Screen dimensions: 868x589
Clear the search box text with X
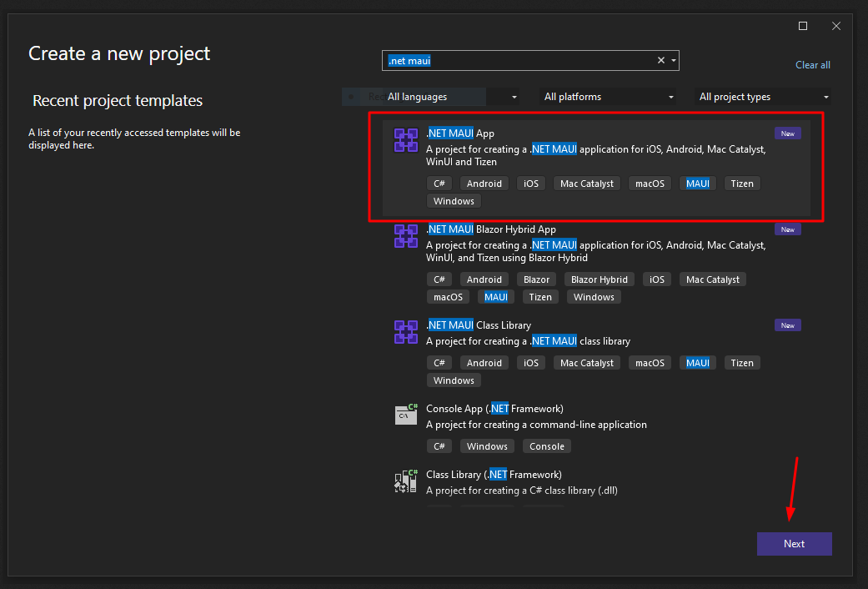point(661,60)
